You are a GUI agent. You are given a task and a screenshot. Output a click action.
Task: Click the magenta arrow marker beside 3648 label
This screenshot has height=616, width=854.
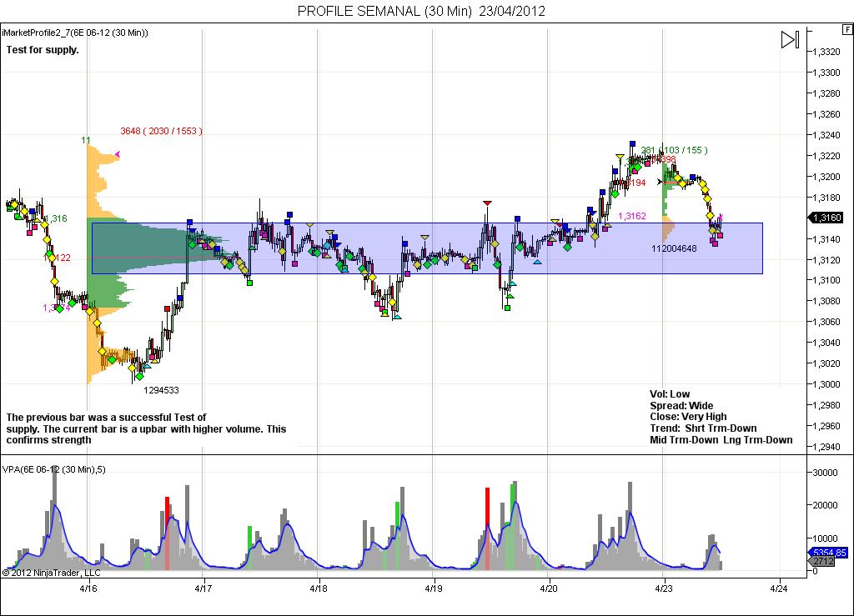[x=117, y=154]
